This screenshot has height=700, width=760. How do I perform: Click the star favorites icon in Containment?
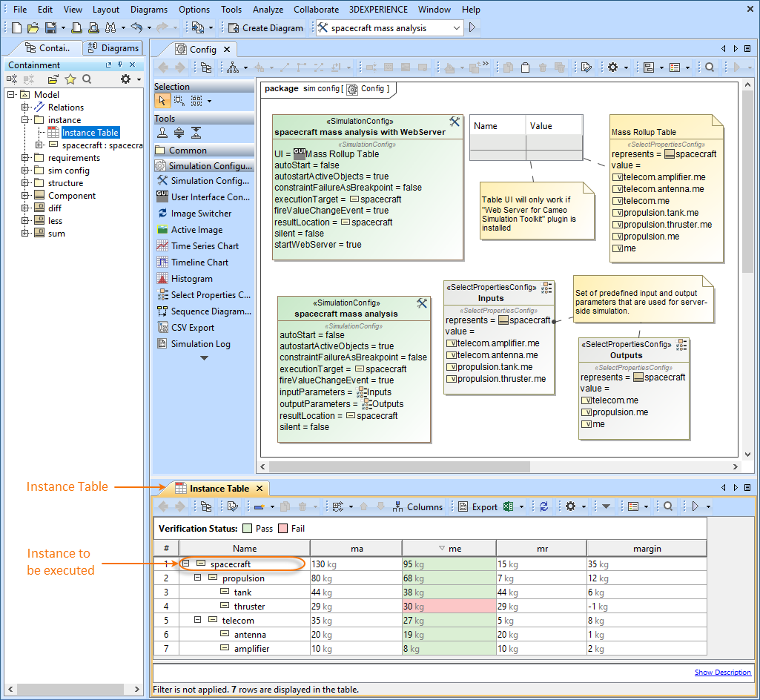click(70, 79)
